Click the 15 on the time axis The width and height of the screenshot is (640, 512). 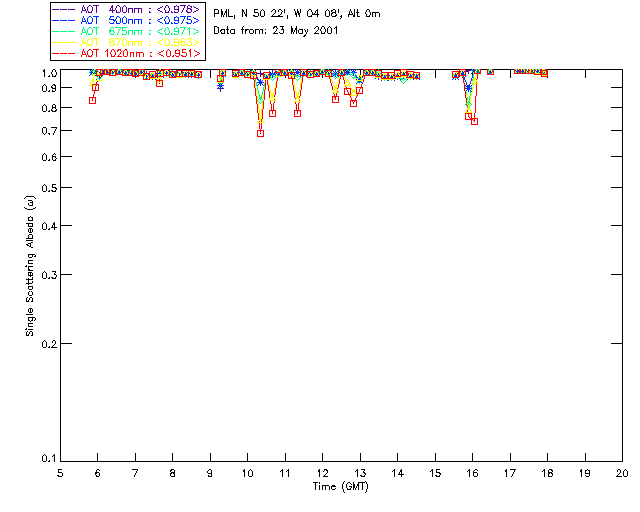tap(435, 473)
